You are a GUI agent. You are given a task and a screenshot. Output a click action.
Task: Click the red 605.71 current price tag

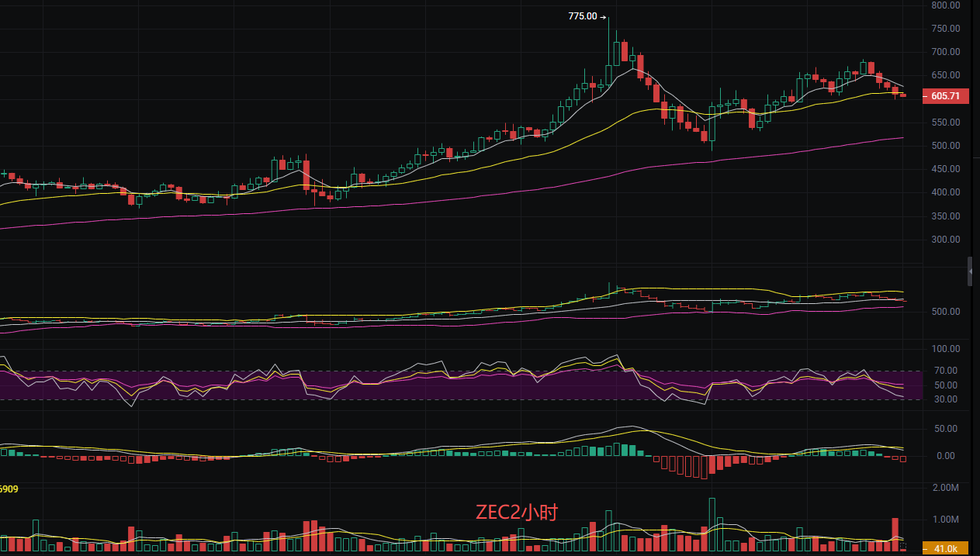tap(945, 96)
